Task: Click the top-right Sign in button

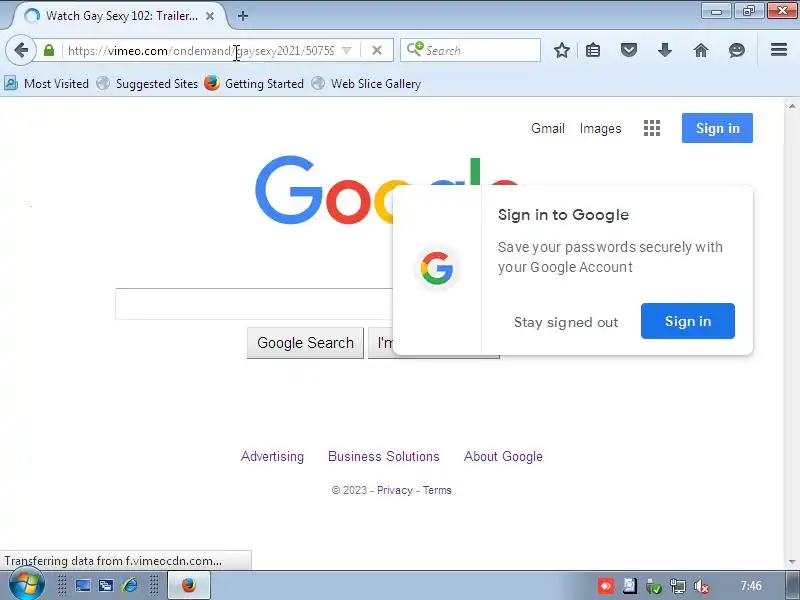Action: click(x=717, y=128)
